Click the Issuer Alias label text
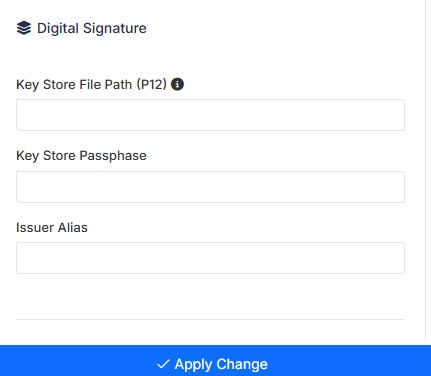431x376 pixels. pyautogui.click(x=52, y=228)
